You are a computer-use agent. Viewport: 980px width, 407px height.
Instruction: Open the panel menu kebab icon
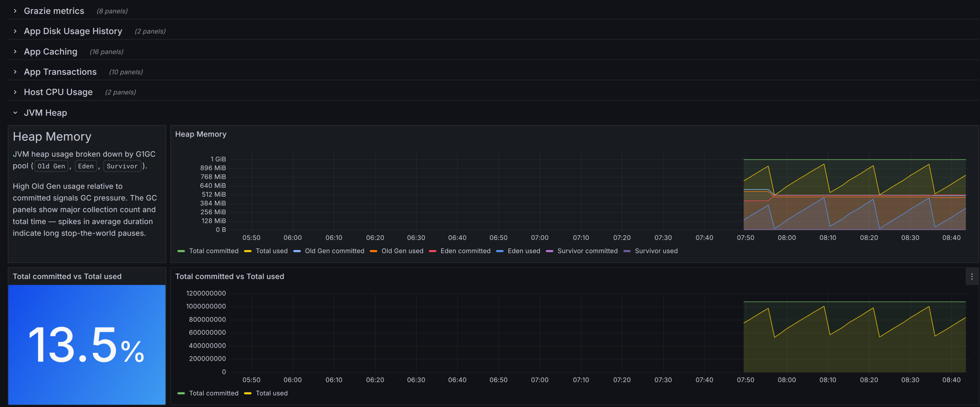point(972,277)
